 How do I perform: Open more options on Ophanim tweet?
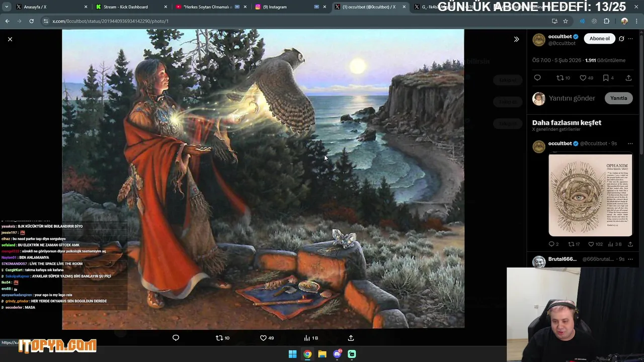(x=630, y=144)
